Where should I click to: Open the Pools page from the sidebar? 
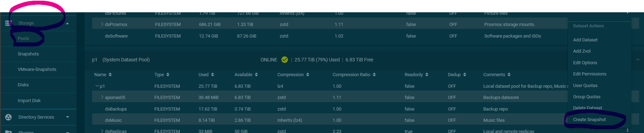tap(23, 39)
